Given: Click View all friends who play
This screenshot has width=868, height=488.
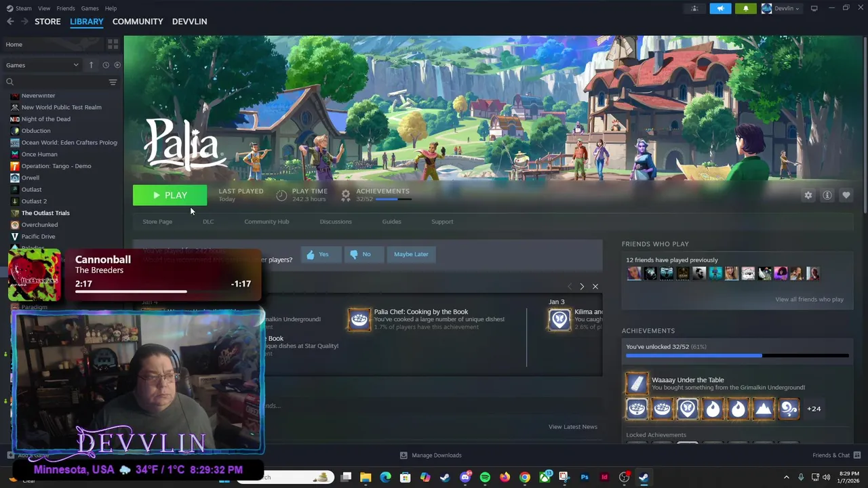Looking at the screenshot, I should (809, 300).
